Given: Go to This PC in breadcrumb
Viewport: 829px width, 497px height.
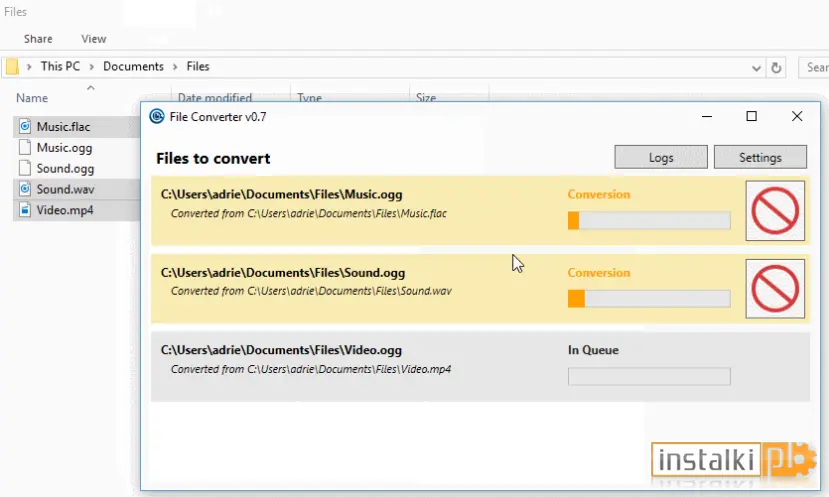Looking at the screenshot, I should click(60, 67).
